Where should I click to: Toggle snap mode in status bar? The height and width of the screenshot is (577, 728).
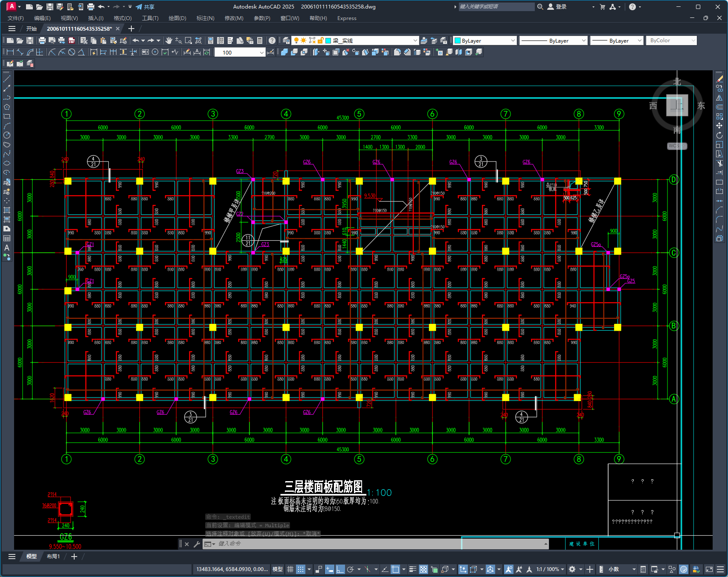(x=301, y=569)
